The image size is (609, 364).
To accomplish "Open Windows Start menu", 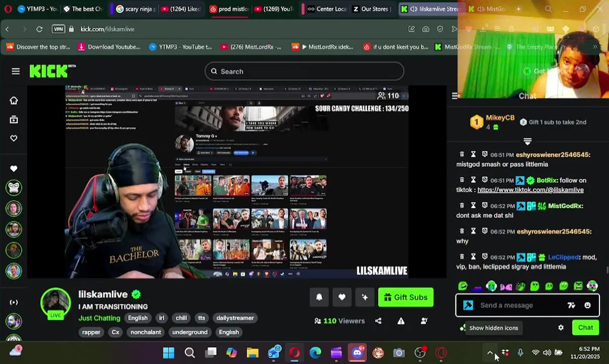I will pos(168,352).
